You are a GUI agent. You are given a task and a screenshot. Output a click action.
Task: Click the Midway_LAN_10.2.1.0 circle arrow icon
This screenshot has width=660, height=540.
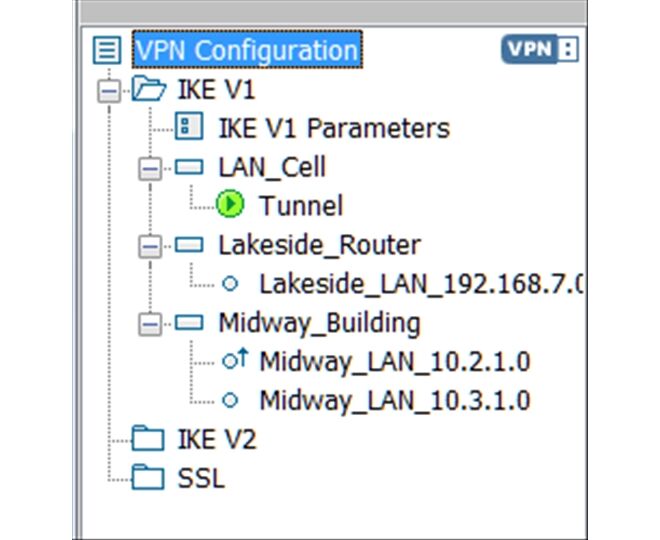pos(234,361)
